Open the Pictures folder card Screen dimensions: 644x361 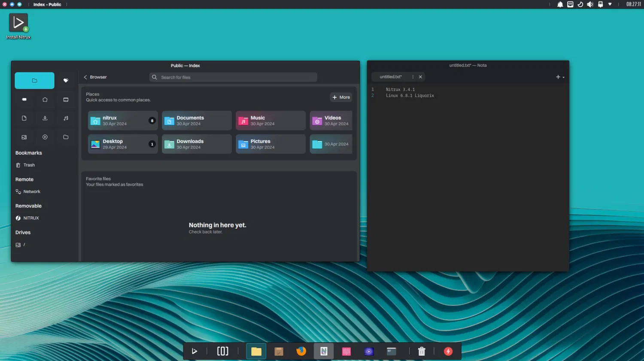270,144
